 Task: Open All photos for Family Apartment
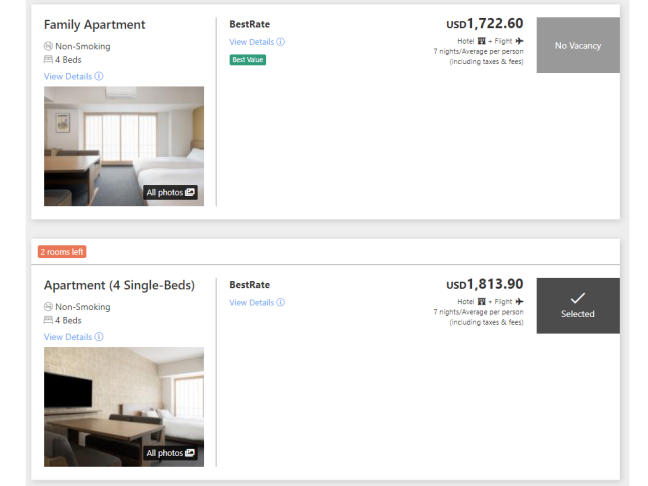[170, 193]
